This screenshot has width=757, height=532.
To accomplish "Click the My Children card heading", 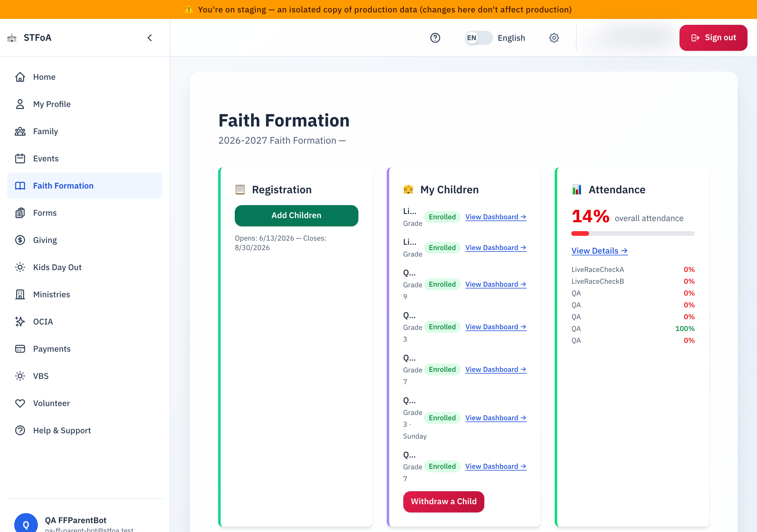I will [449, 189].
